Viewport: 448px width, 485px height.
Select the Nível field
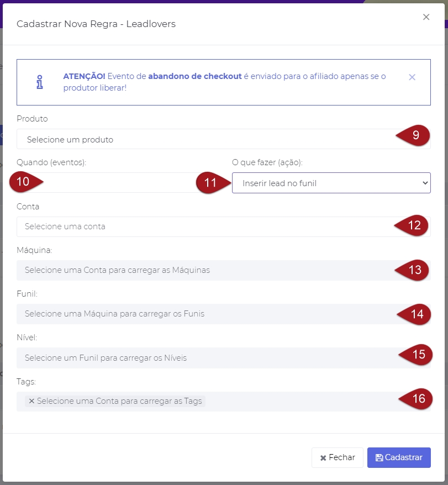[204, 357]
